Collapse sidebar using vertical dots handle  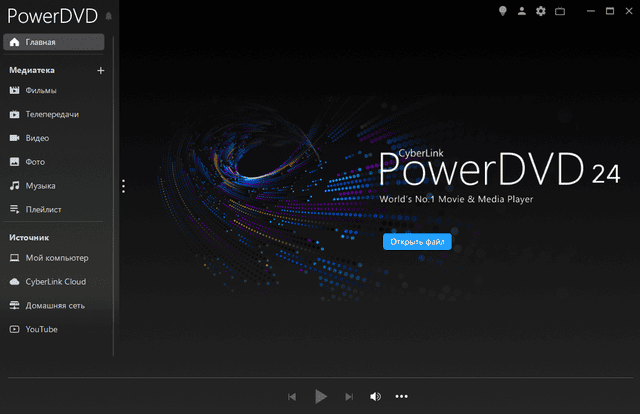(x=123, y=186)
